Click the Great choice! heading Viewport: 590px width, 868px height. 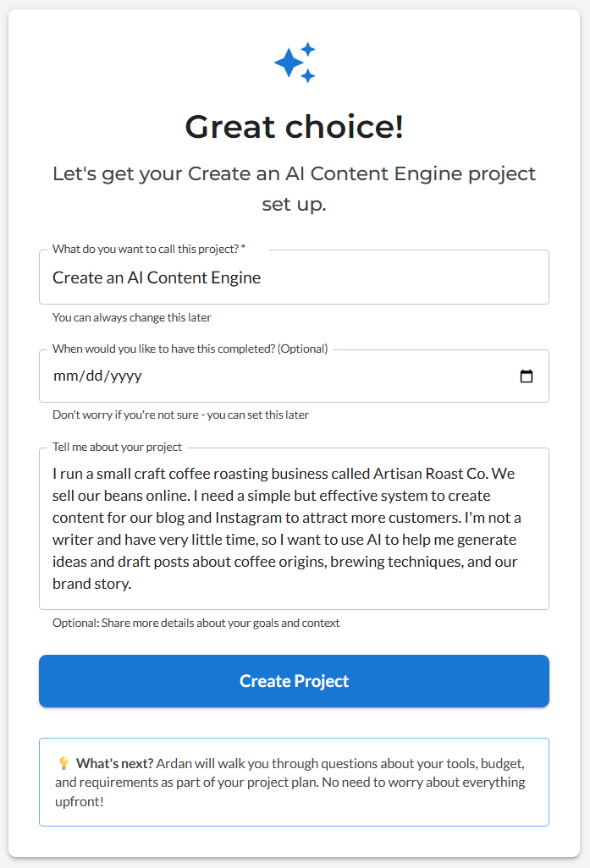(295, 127)
